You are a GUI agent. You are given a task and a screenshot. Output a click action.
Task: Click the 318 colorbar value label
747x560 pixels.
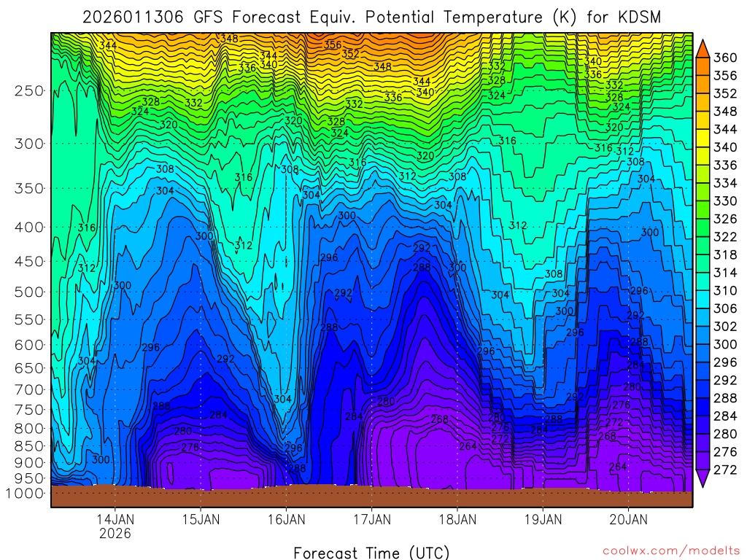click(x=725, y=254)
